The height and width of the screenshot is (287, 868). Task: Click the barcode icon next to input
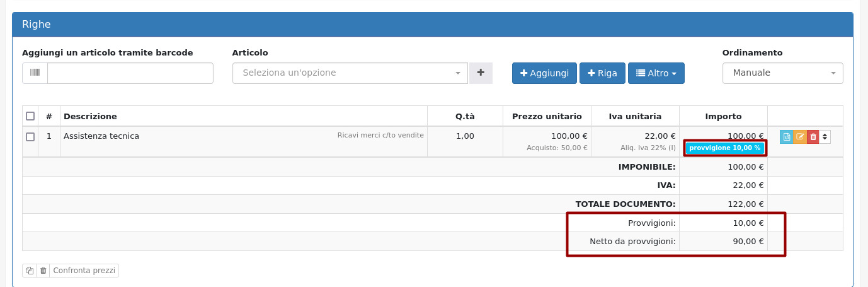(35, 73)
